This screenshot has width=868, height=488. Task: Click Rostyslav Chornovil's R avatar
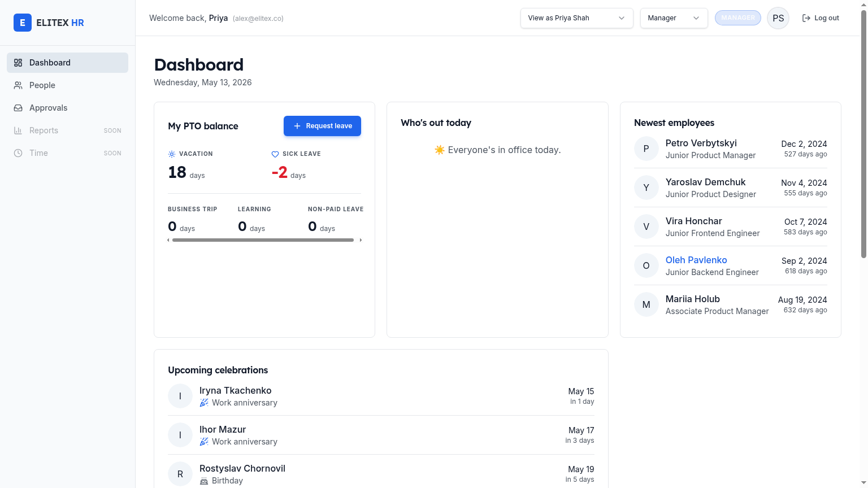(180, 474)
